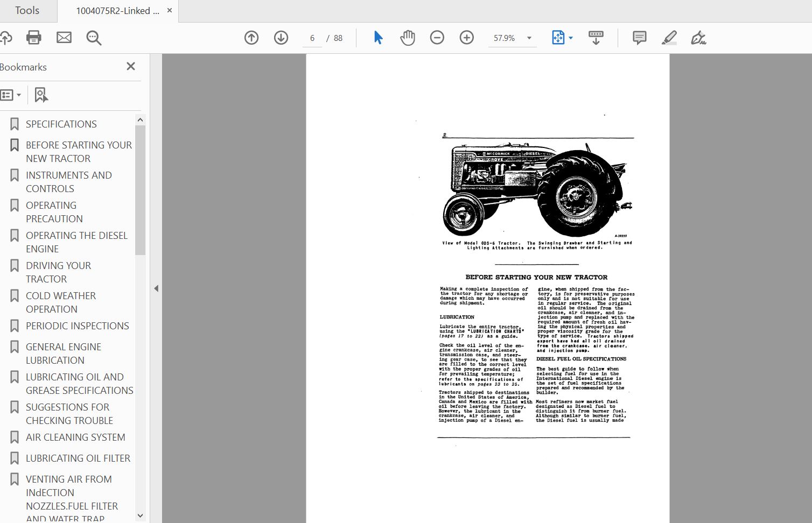This screenshot has width=812, height=523.
Task: Click the BEFORE STARTING YOUR NEW TRACTOR page heading
Action: pyautogui.click(x=536, y=277)
